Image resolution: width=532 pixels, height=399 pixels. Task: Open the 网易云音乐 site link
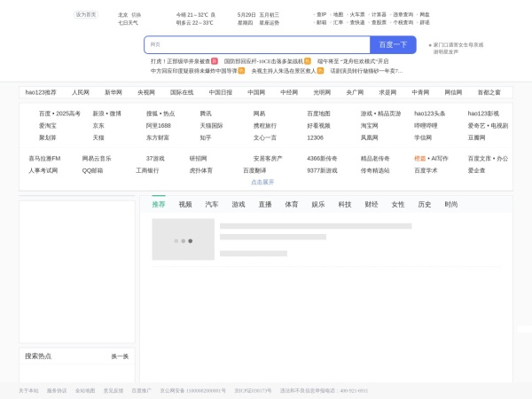(97, 159)
